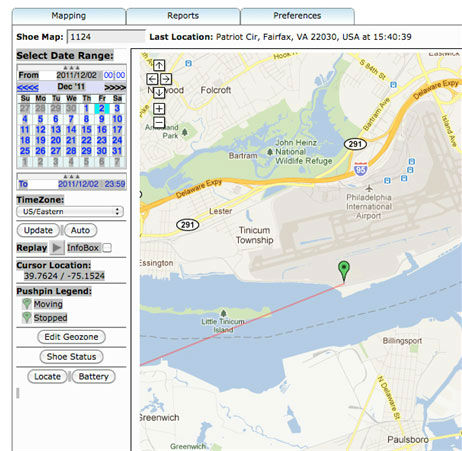Select December 7 in the calendar
Viewport: 462px width, 451px height.
[71, 119]
